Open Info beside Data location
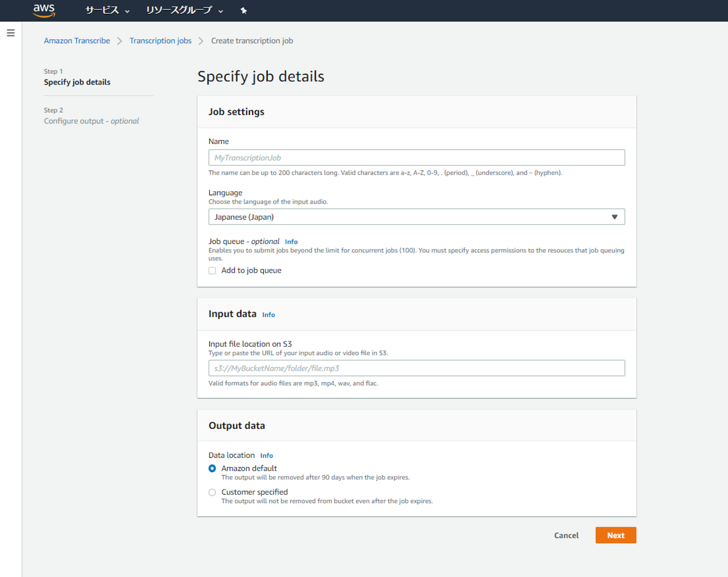Viewport: 728px width, 577px height. coord(266,456)
